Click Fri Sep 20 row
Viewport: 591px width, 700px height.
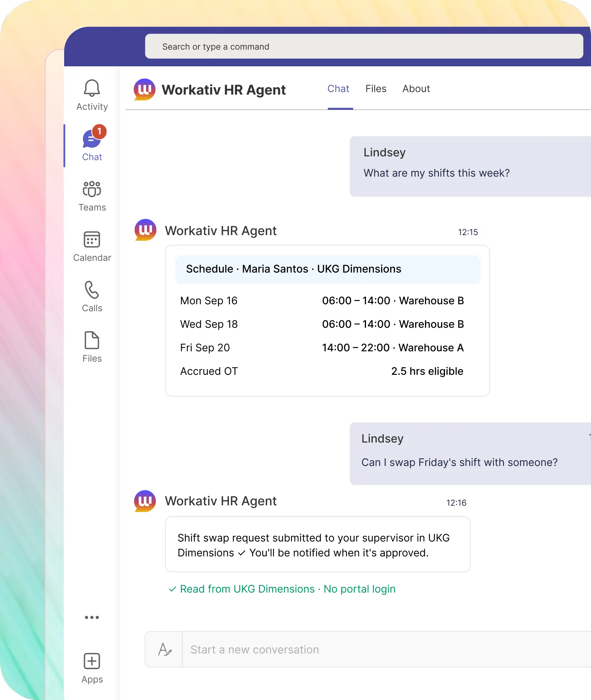point(322,348)
